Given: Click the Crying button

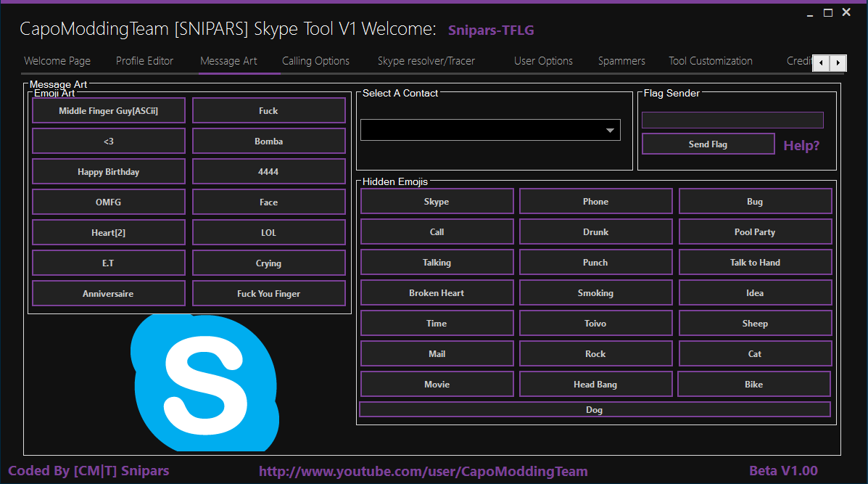Looking at the screenshot, I should (x=268, y=263).
